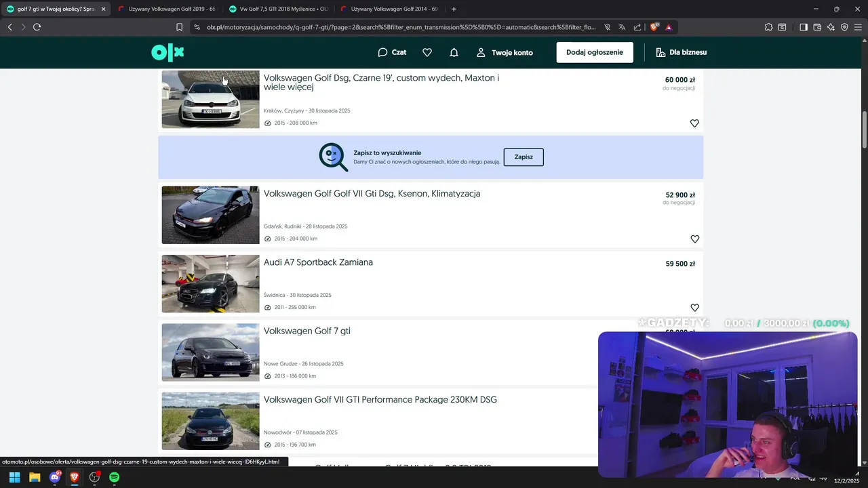Open the Leo AI sparkle icon

pos(831,27)
